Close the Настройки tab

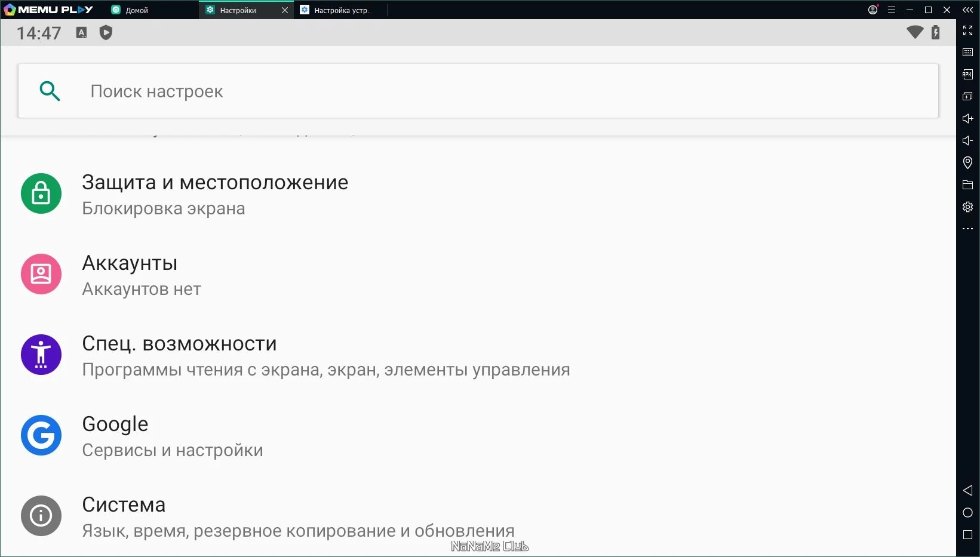(x=285, y=10)
